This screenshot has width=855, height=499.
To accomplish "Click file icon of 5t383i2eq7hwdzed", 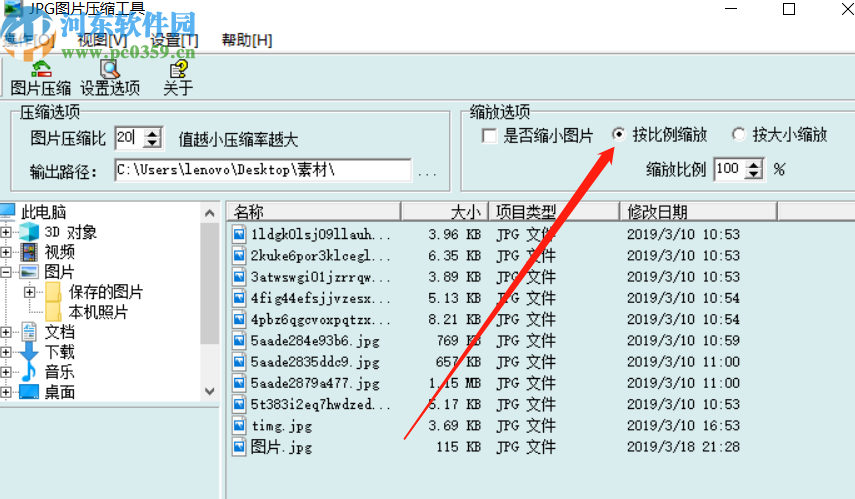I will 239,404.
